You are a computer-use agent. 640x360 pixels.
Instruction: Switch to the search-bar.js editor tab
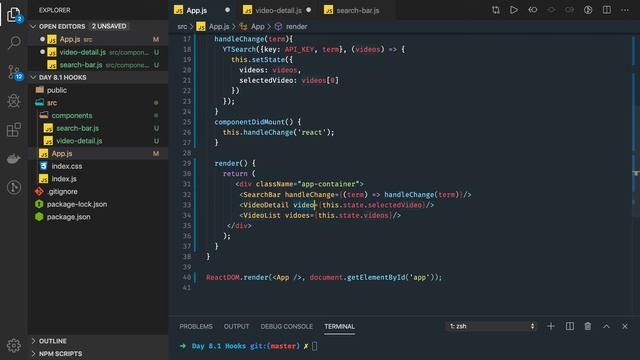coord(358,10)
